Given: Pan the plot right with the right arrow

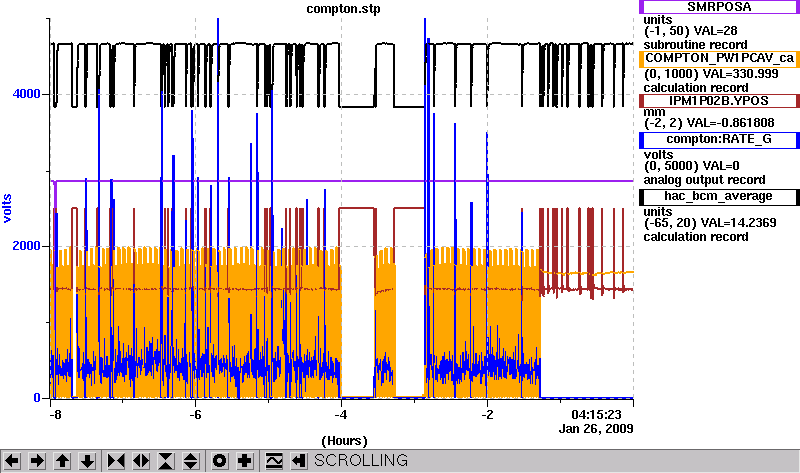Looking at the screenshot, I should (x=37, y=461).
